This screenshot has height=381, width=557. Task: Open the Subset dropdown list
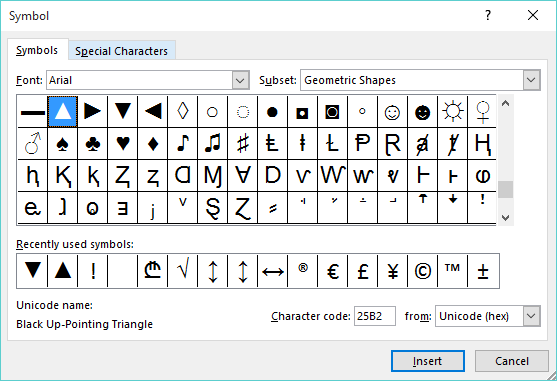[x=531, y=80]
